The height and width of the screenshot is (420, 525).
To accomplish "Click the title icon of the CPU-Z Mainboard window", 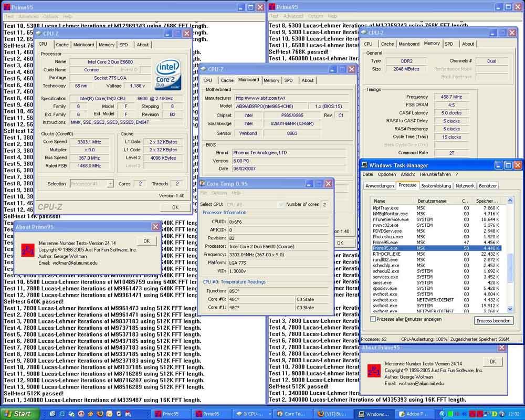I will pos(203,69).
